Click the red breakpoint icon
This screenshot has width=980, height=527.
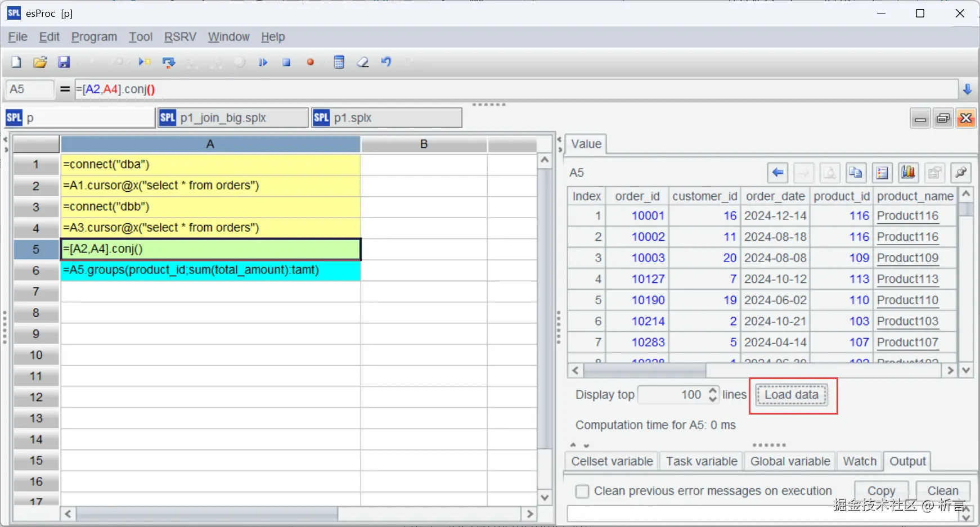(310, 62)
